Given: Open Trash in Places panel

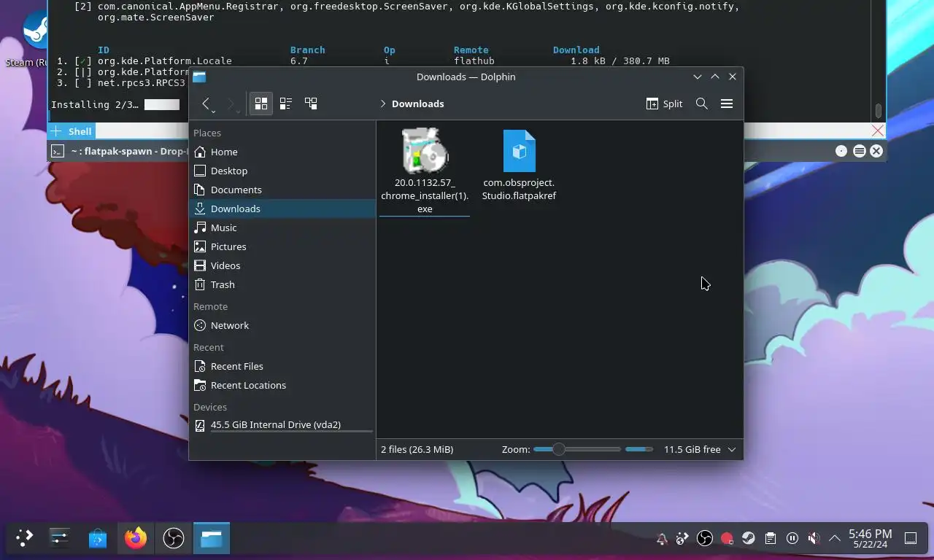Looking at the screenshot, I should (282, 284).
